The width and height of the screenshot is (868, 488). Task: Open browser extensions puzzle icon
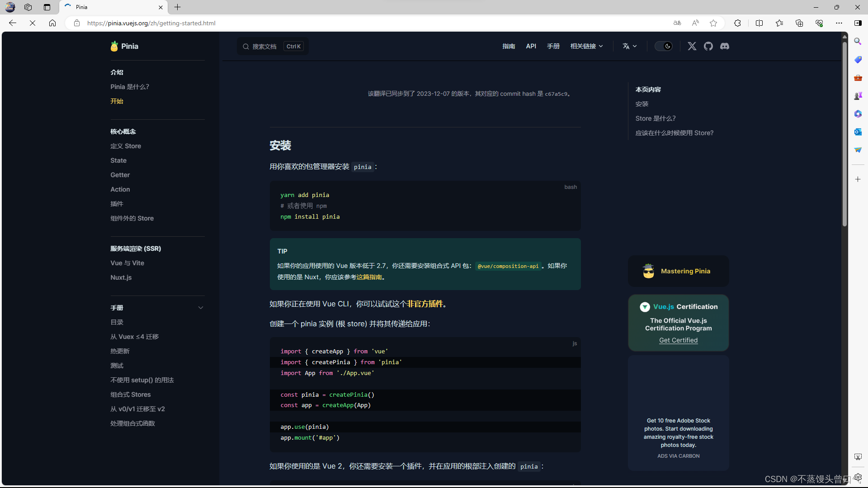coord(737,23)
